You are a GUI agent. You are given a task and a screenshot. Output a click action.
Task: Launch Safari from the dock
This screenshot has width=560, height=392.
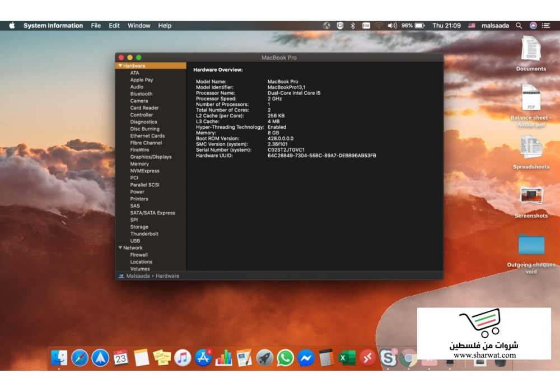(80, 357)
